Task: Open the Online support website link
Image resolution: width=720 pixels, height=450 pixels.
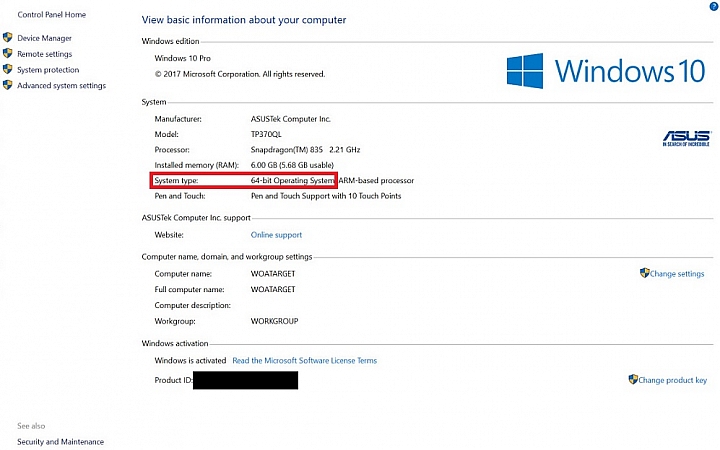Action: tap(276, 235)
